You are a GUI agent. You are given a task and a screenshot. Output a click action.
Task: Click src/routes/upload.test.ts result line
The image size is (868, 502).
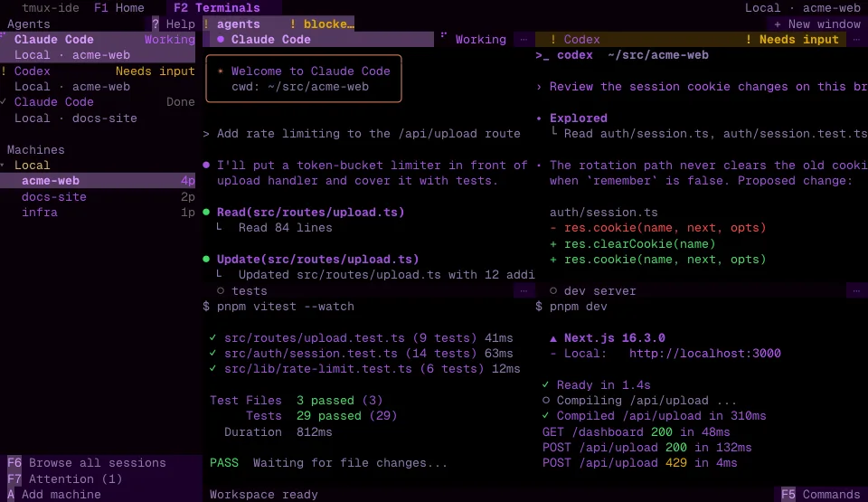pos(361,338)
